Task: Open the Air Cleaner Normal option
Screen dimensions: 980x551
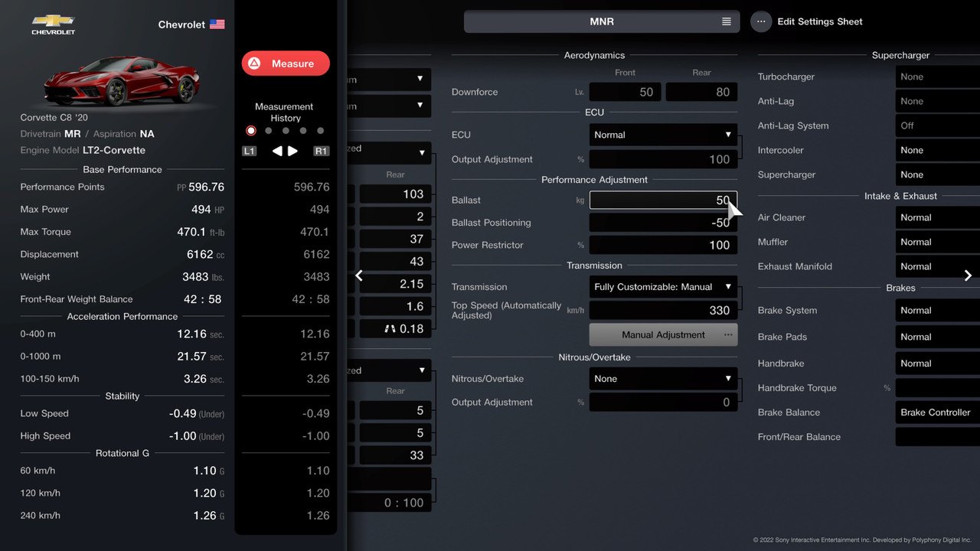Action: click(x=938, y=217)
